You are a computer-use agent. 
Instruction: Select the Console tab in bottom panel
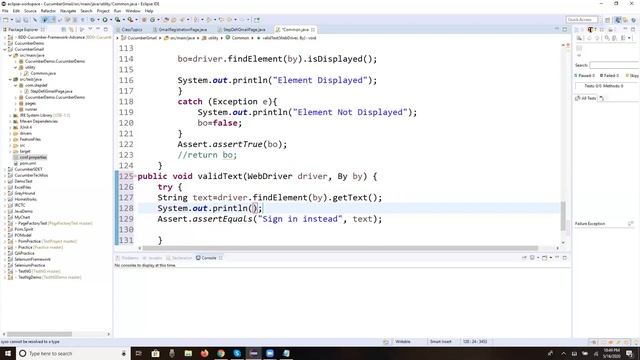[x=208, y=258]
